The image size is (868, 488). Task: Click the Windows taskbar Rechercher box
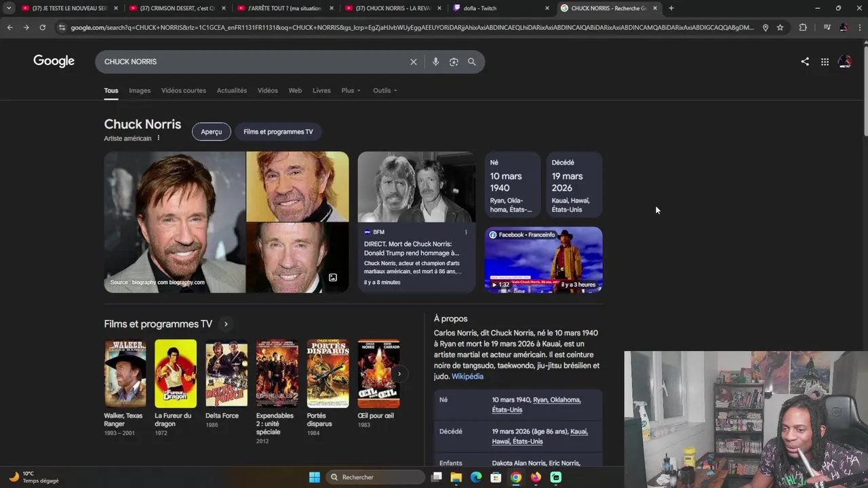tap(374, 477)
